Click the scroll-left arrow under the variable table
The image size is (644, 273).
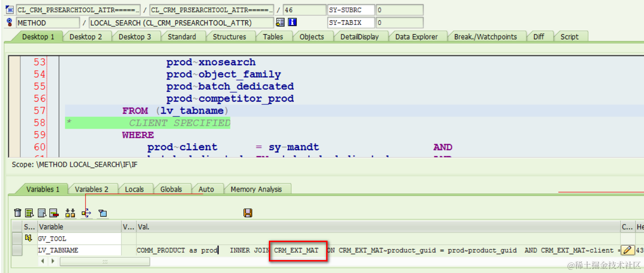(x=43, y=261)
